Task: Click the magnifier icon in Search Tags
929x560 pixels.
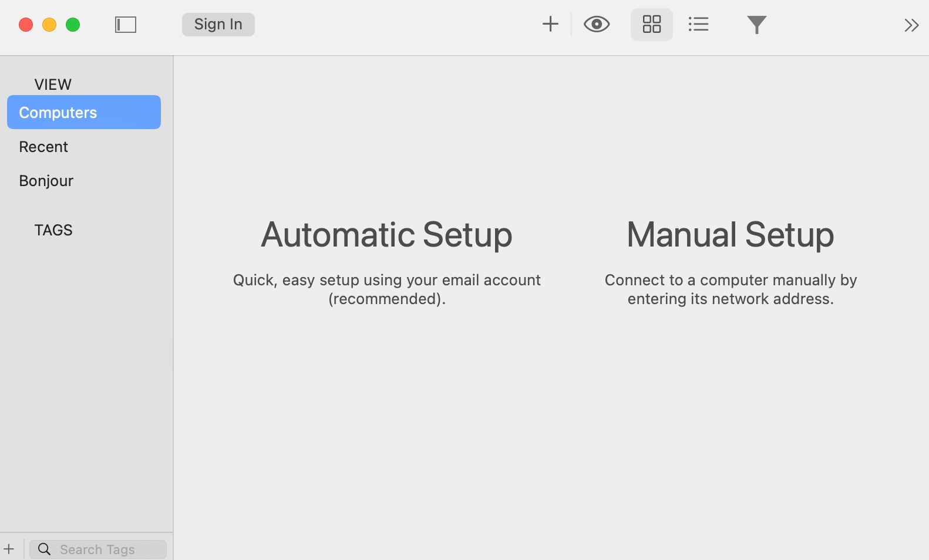Action: coord(44,549)
